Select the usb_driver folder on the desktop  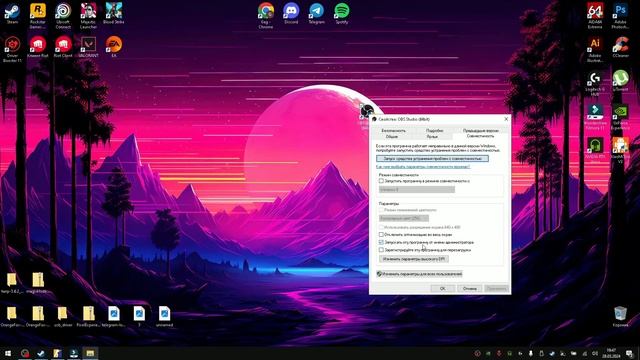[x=63, y=317]
